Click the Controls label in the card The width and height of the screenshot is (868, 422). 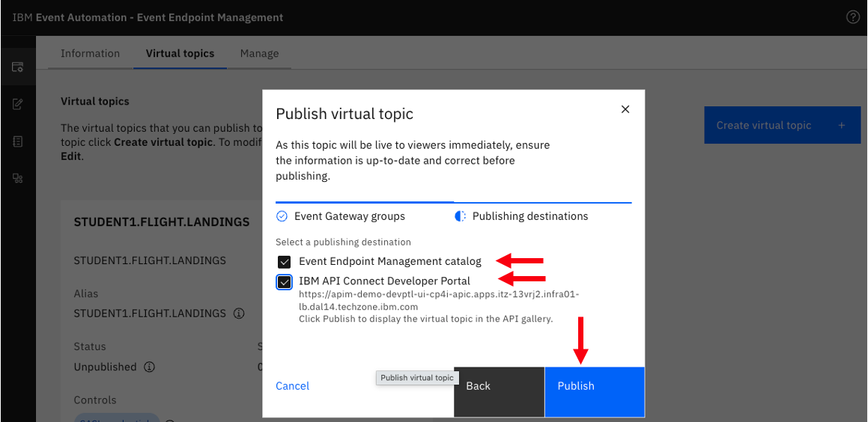point(95,400)
